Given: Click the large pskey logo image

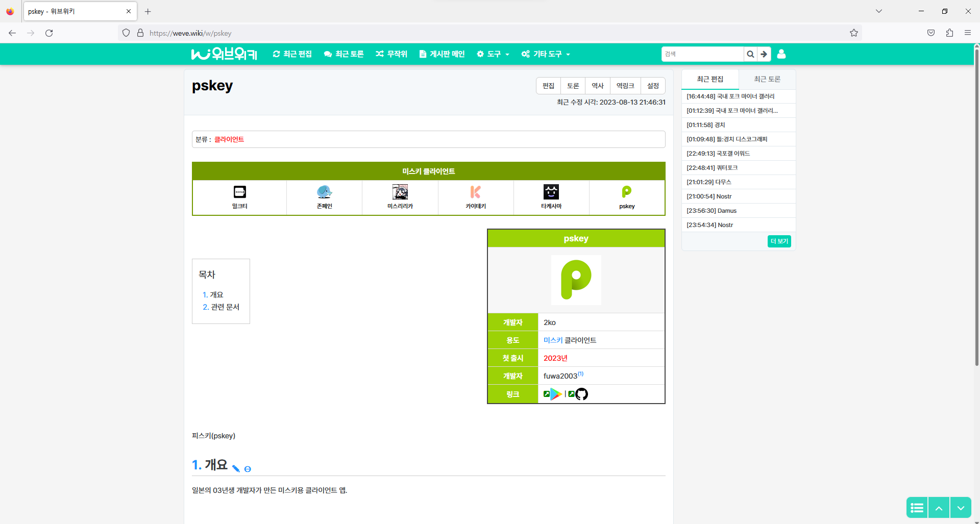Looking at the screenshot, I should 576,280.
